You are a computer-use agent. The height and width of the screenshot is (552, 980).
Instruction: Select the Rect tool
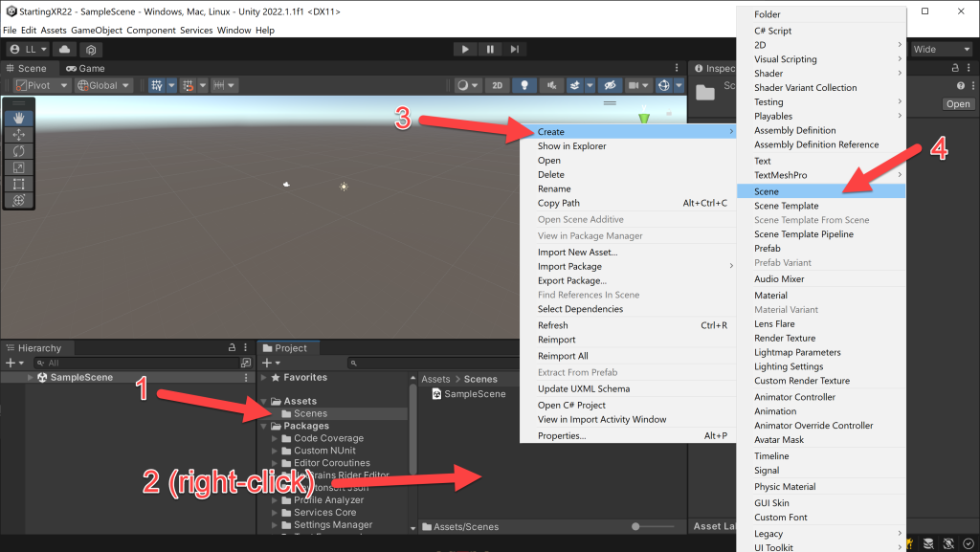tap(19, 184)
